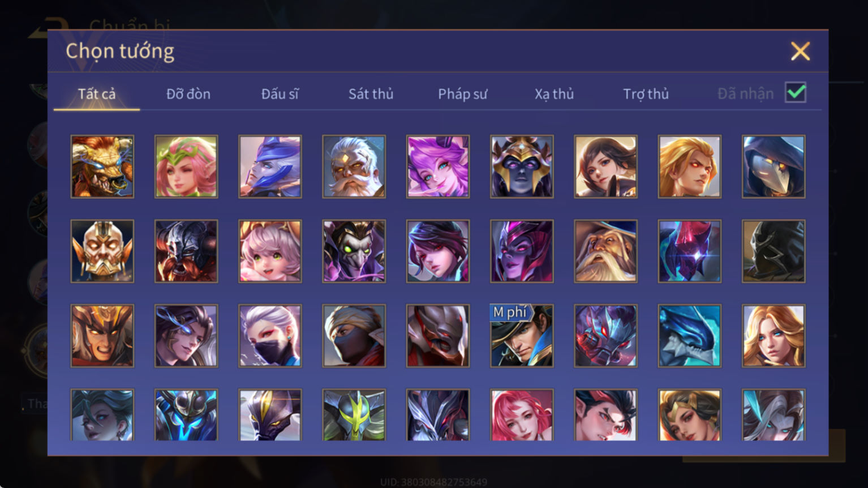Select the plague doctor hooded hero
Viewport: 868px width, 488px height.
pos(774,166)
